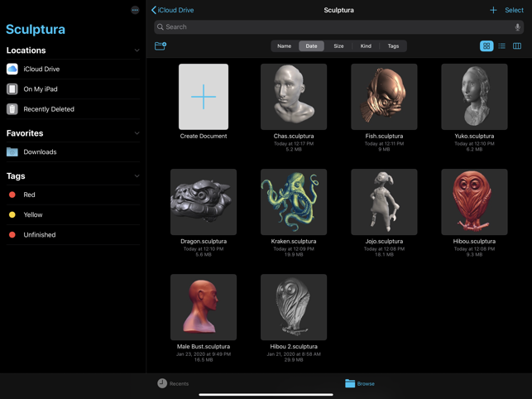
Task: Click the Dragon.sculptura file name
Action: pyautogui.click(x=204, y=242)
